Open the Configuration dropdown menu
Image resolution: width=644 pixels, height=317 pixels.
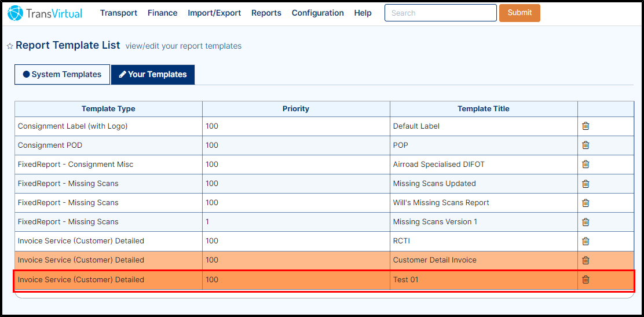(x=317, y=13)
